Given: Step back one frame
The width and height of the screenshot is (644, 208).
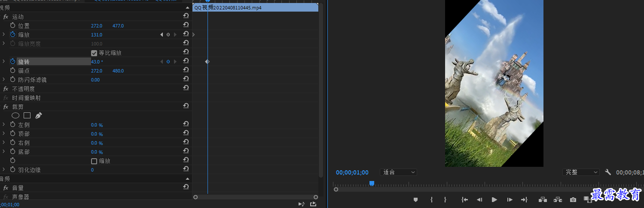Looking at the screenshot, I should (x=479, y=200).
